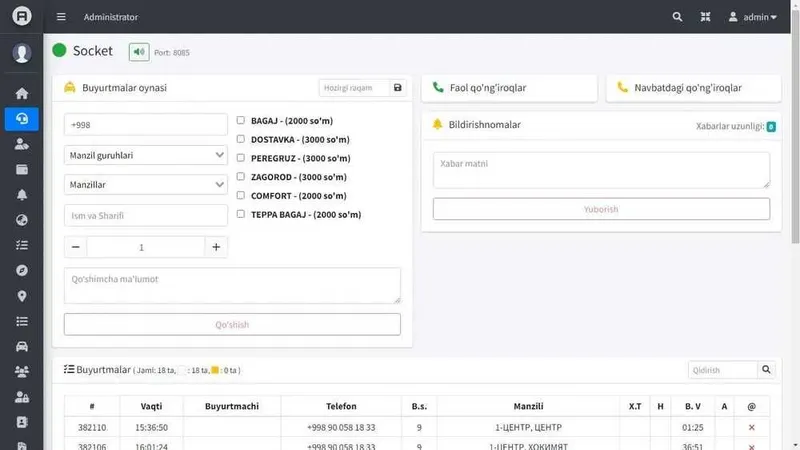
Task: Open the task list sidebar icon
Action: [21, 245]
